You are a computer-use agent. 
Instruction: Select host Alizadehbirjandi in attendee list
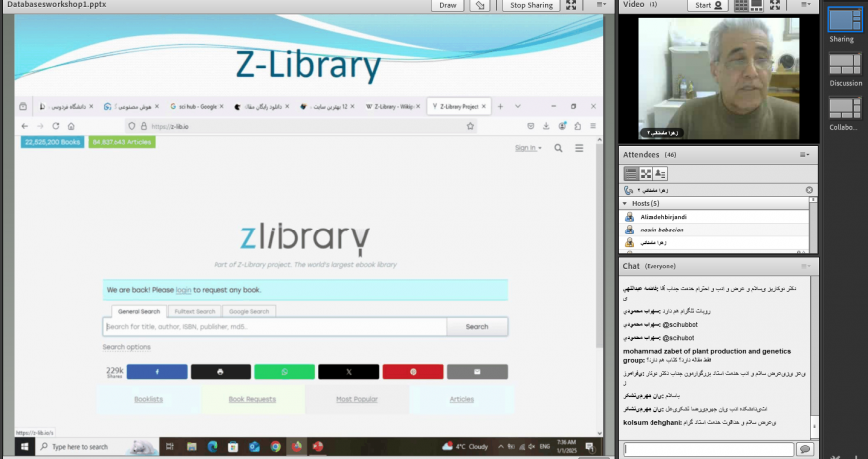[x=714, y=217]
